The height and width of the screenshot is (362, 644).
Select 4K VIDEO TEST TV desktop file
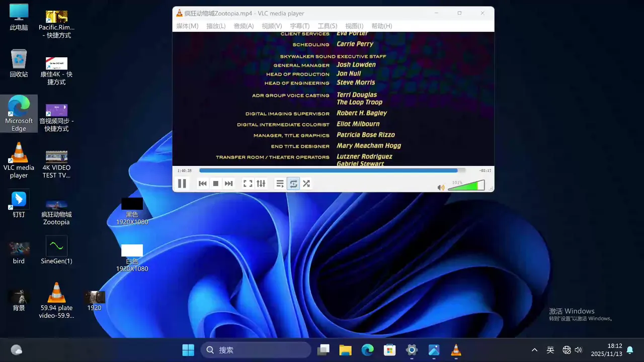pyautogui.click(x=56, y=164)
